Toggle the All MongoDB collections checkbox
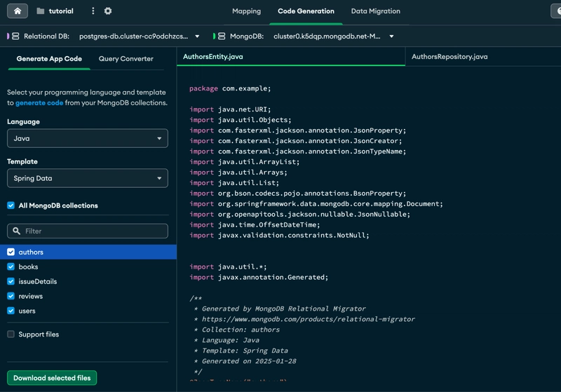 click(11, 205)
